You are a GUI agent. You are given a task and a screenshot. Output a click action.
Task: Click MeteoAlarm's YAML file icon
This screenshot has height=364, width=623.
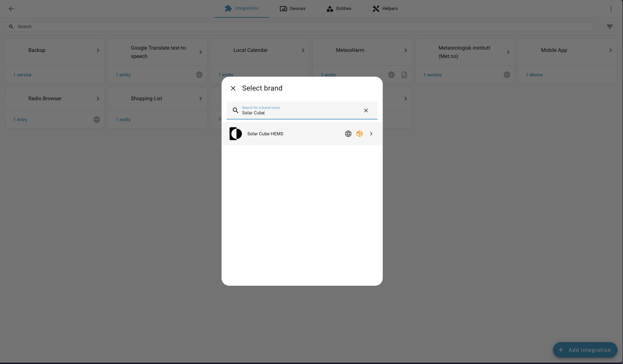tap(404, 75)
